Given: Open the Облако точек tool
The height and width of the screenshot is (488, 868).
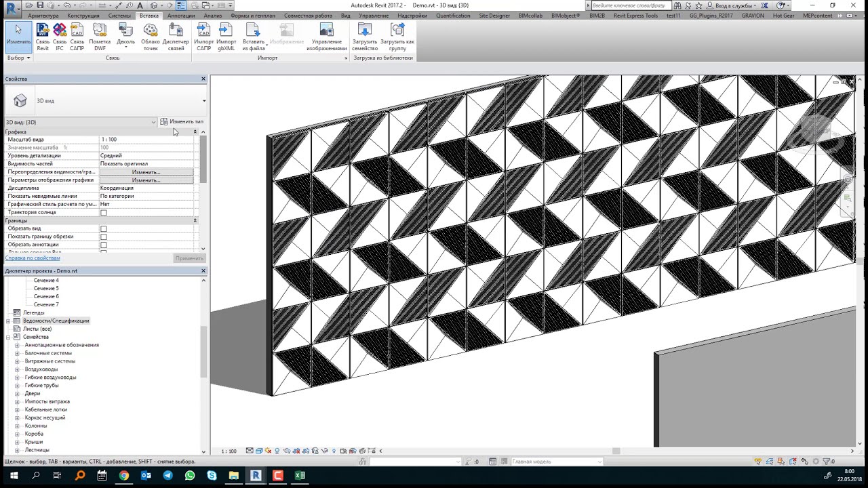Looking at the screenshot, I should tap(151, 37).
